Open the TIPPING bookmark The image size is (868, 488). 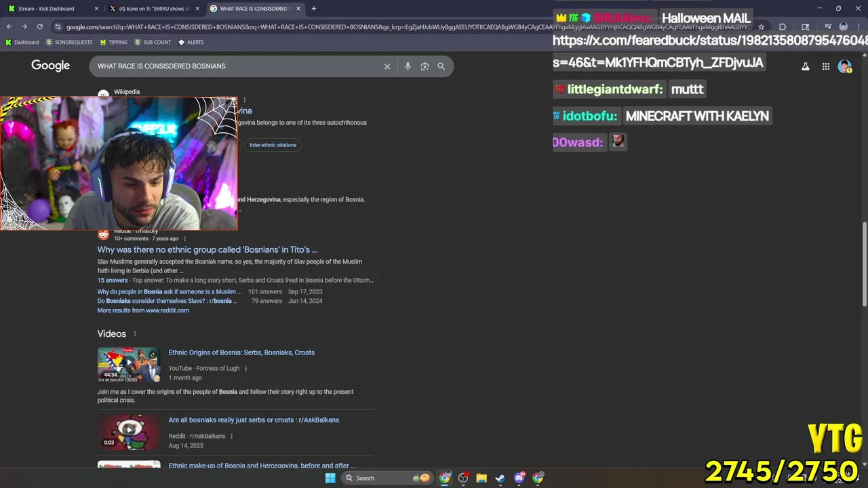(113, 42)
